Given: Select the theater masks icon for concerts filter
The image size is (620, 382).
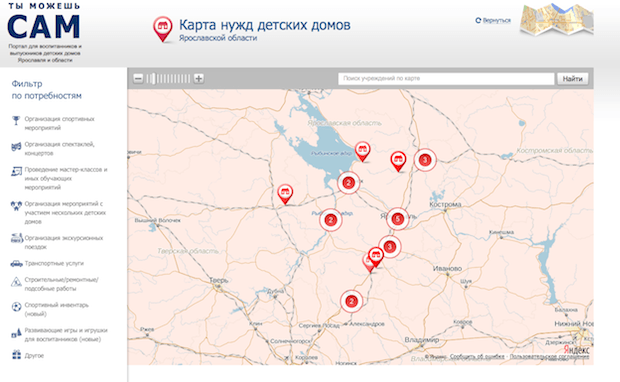Looking at the screenshot, I should coord(16,147).
